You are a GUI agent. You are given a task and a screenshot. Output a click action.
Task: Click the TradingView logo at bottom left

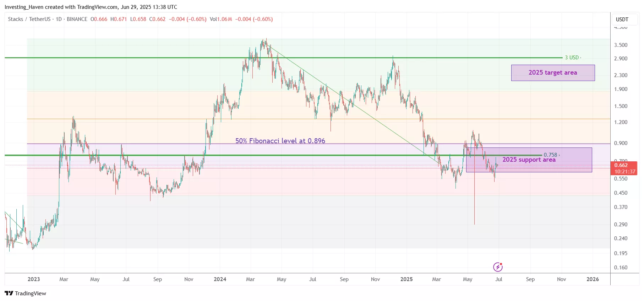(x=25, y=293)
